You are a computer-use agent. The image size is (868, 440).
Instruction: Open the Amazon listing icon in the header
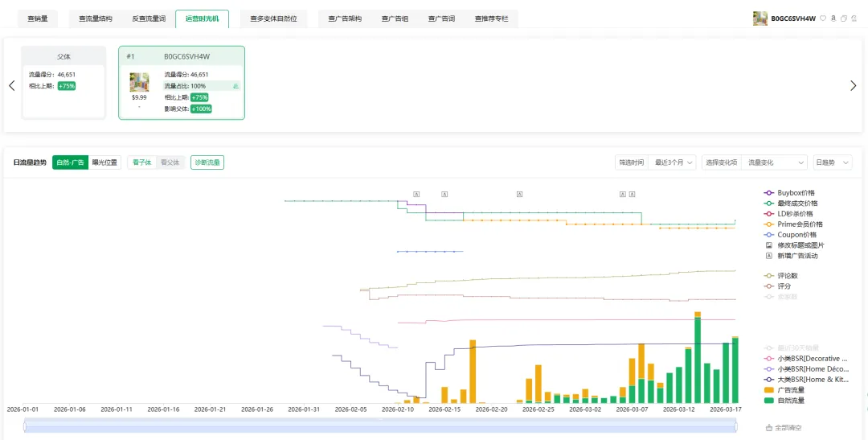[833, 19]
